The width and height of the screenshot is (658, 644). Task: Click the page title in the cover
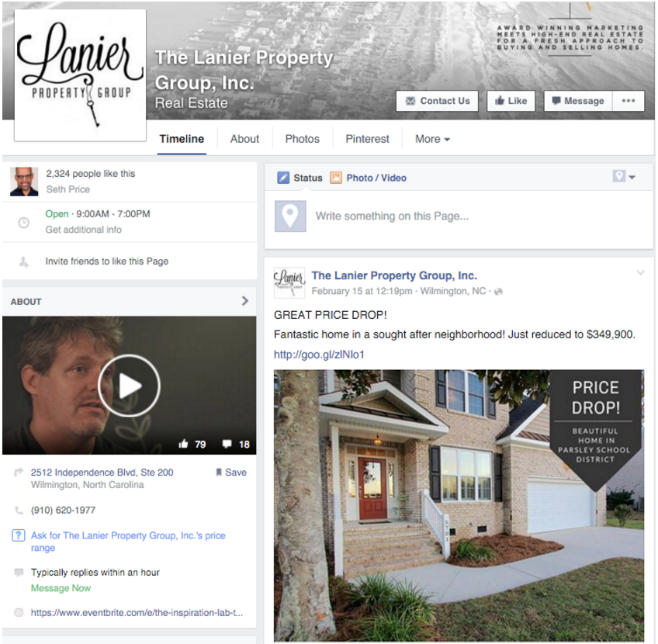[x=244, y=70]
